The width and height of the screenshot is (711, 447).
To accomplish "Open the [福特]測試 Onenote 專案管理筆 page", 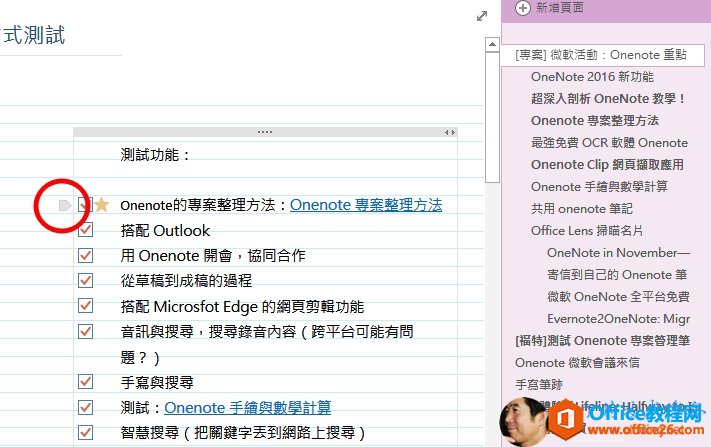I will coord(603,340).
